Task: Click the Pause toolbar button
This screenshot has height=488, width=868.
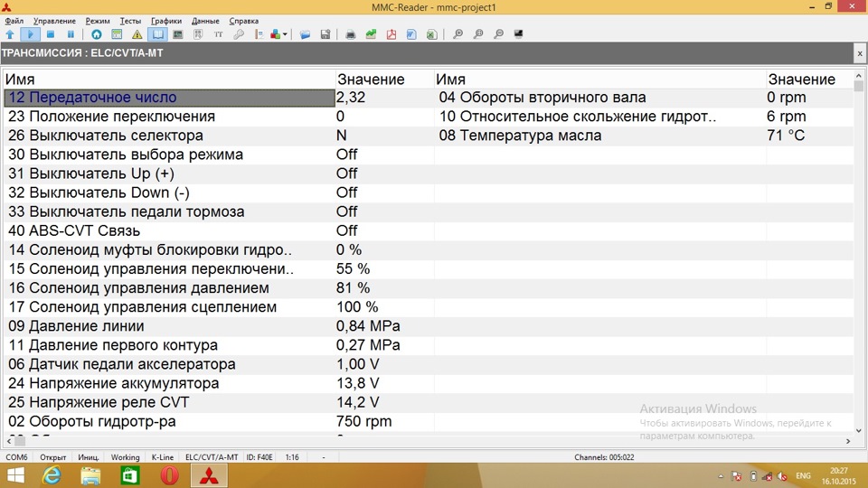Action: (71, 34)
